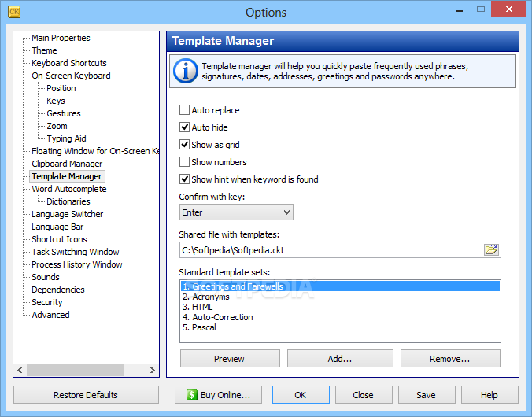Click the Remove... button

click(450, 359)
